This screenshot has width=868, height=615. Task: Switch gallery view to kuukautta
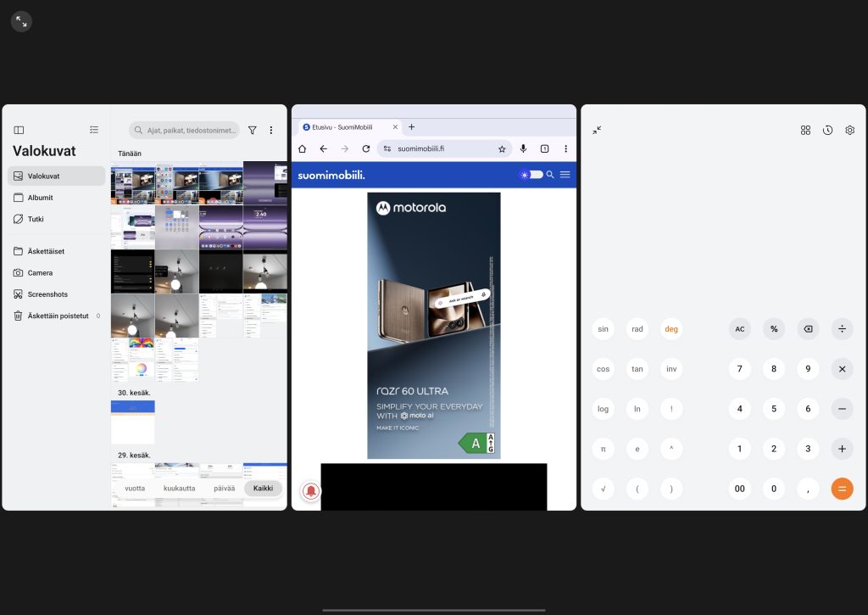(180, 489)
